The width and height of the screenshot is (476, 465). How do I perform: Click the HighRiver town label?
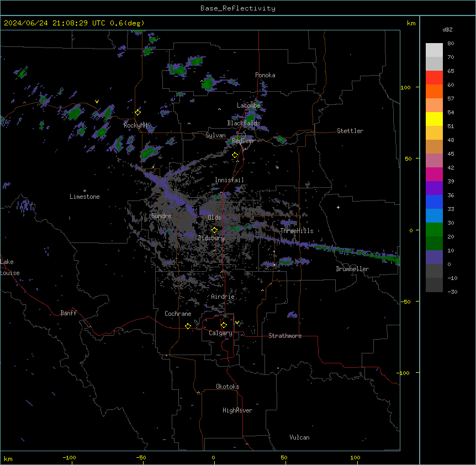tap(237, 410)
